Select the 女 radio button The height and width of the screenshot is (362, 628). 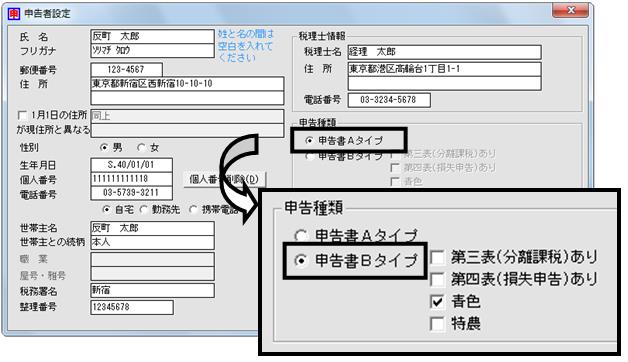[141, 148]
